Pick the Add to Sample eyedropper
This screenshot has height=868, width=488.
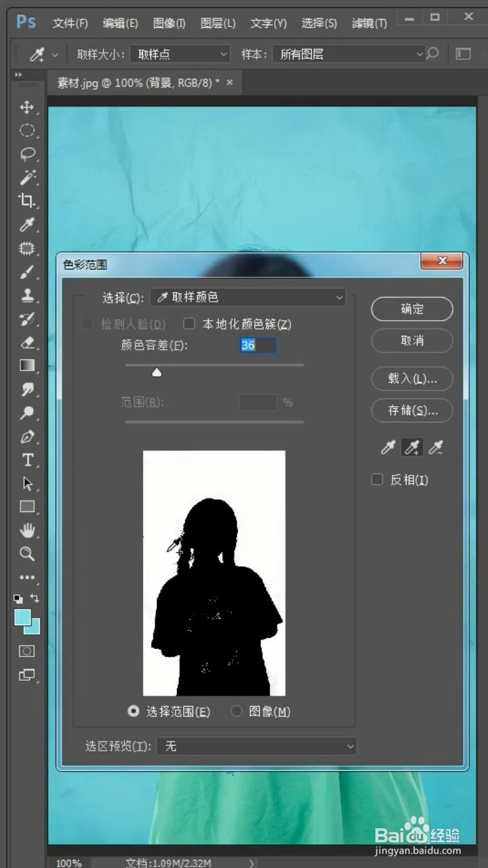pyautogui.click(x=411, y=447)
